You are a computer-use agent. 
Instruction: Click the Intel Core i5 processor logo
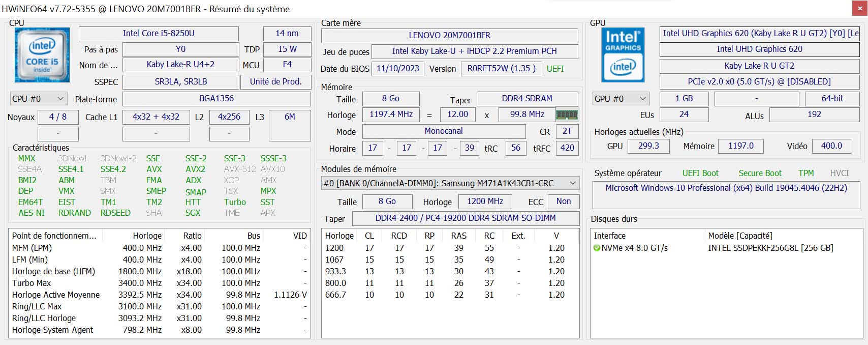(42, 55)
